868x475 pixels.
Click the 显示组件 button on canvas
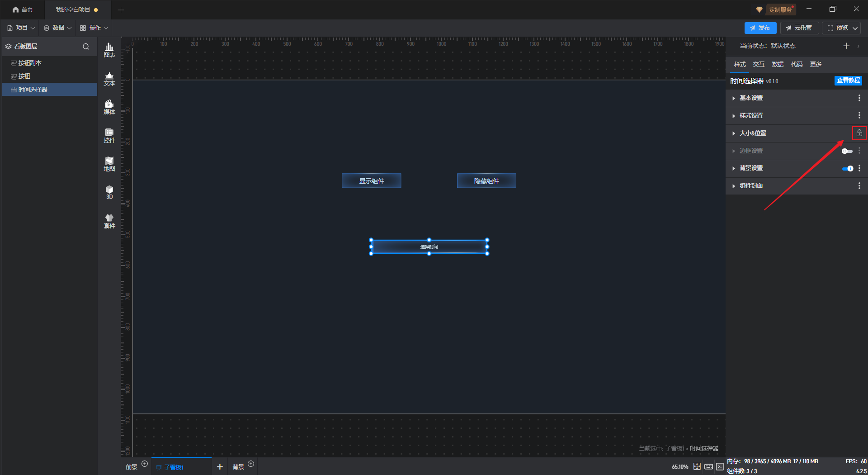(x=372, y=180)
